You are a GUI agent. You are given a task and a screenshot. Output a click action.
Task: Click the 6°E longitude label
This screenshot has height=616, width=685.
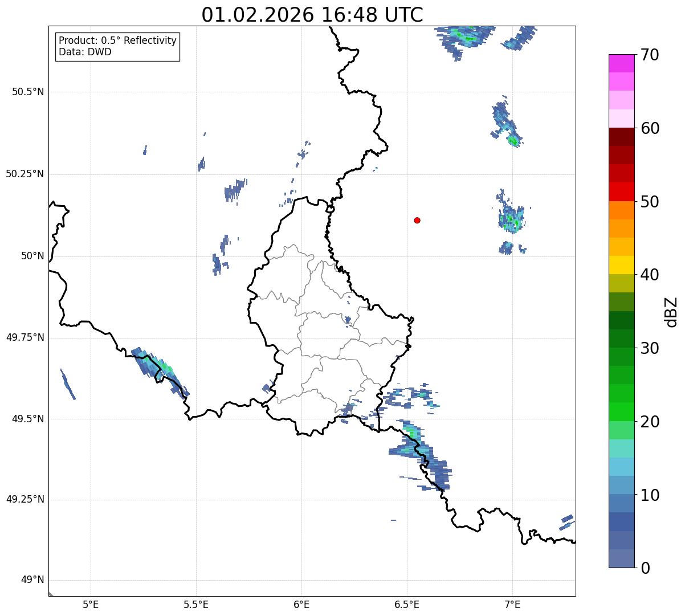(301, 604)
